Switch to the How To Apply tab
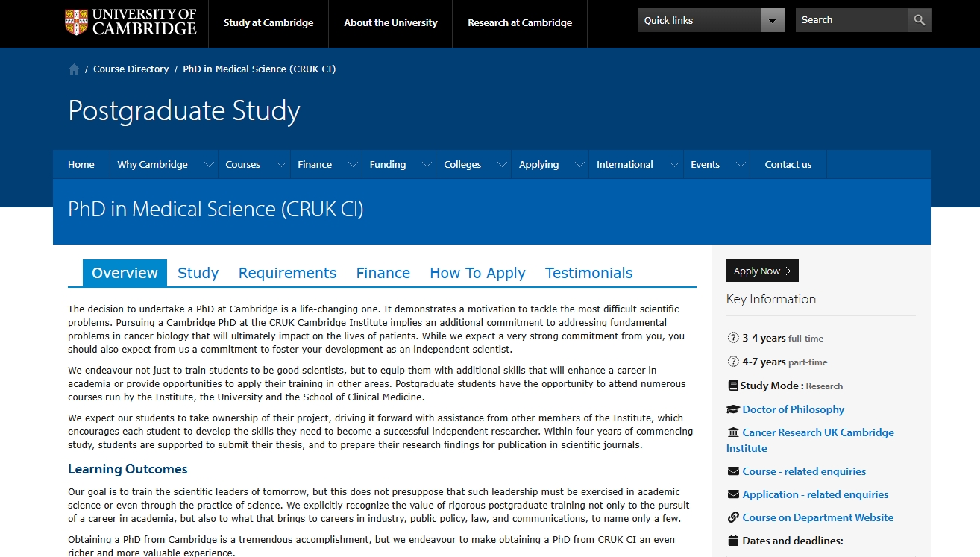 pos(477,273)
